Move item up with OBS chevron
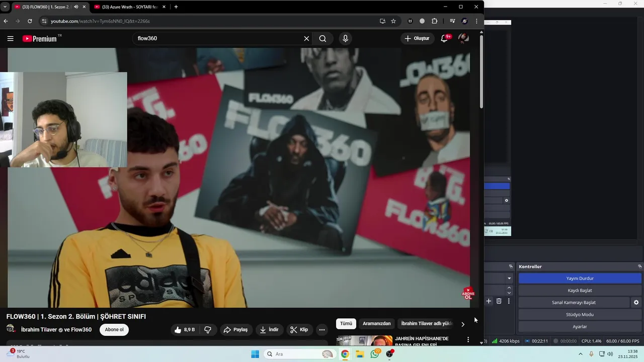Image resolution: width=644 pixels, height=362 pixels. (509, 288)
